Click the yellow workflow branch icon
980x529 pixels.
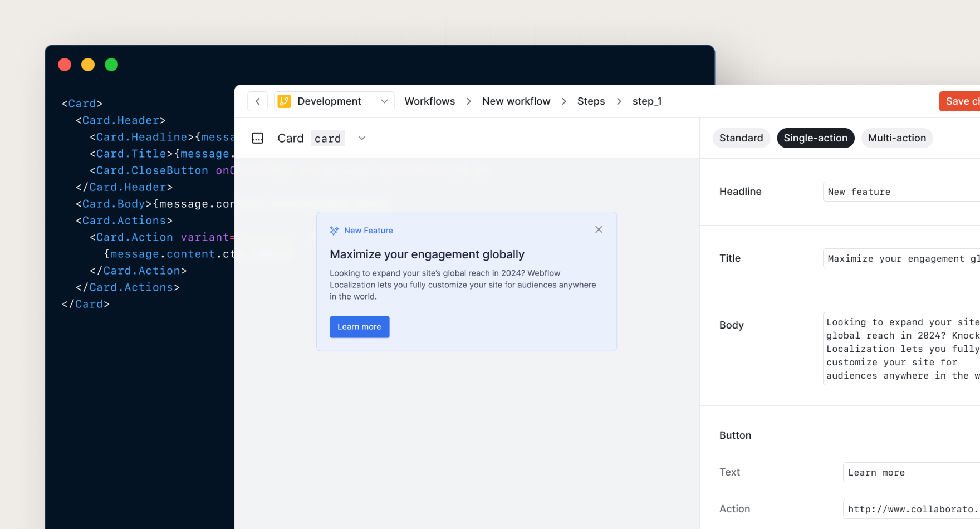click(285, 101)
